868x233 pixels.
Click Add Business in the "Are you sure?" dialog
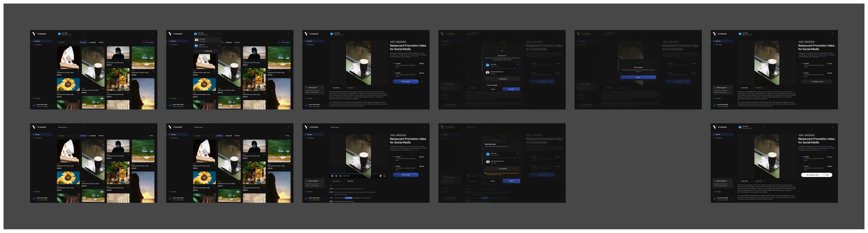[502, 79]
